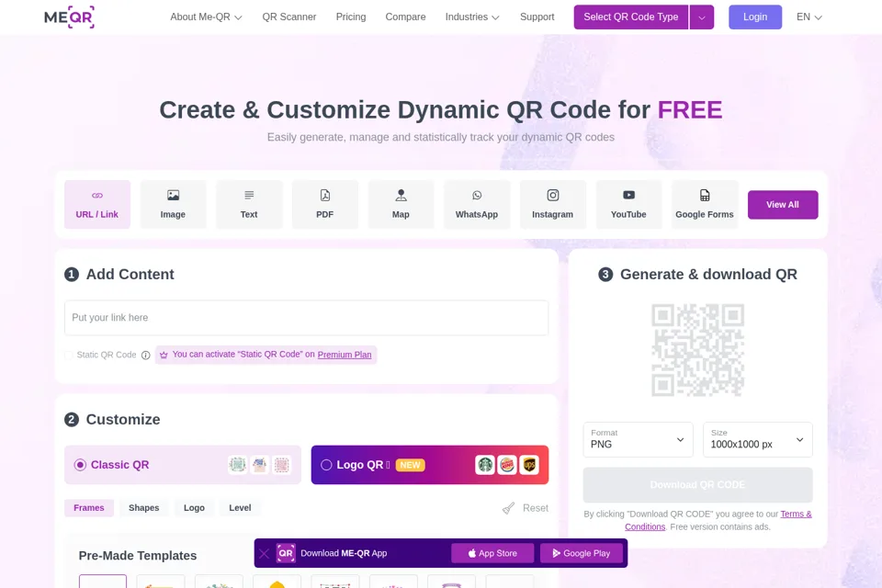Click the Static QR Code info icon
Viewport: 882px width, 588px height.
[146, 355]
